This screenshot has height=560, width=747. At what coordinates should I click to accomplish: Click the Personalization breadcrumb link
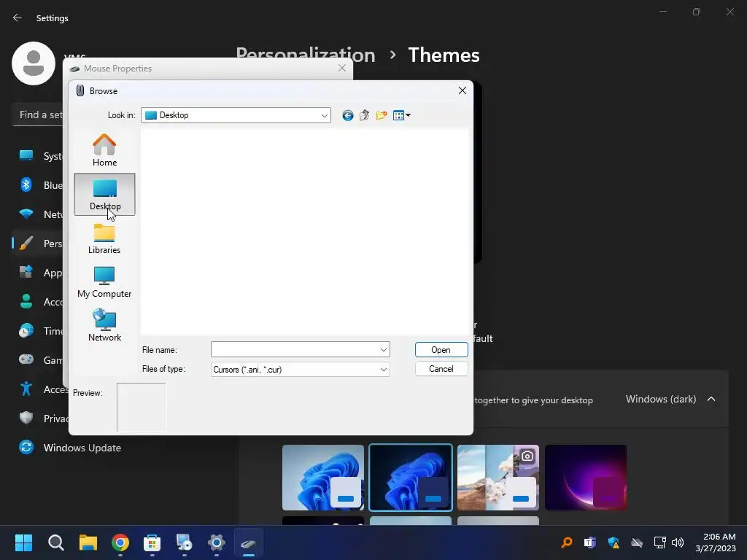click(306, 55)
